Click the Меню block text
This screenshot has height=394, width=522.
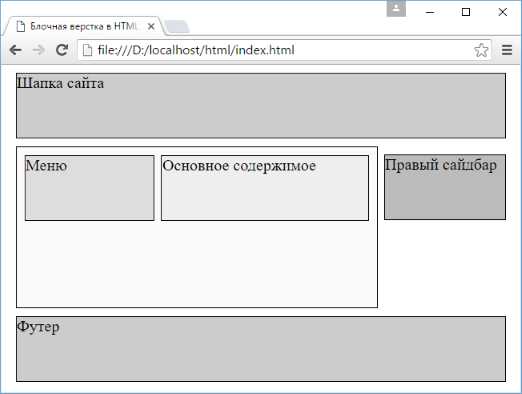pyautogui.click(x=46, y=166)
